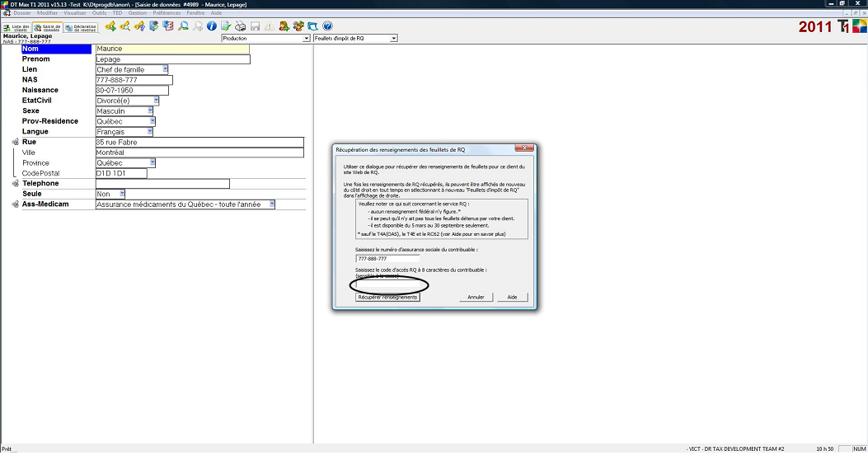This screenshot has width=868, height=474.
Task: Open the Production dropdown
Action: click(x=307, y=39)
